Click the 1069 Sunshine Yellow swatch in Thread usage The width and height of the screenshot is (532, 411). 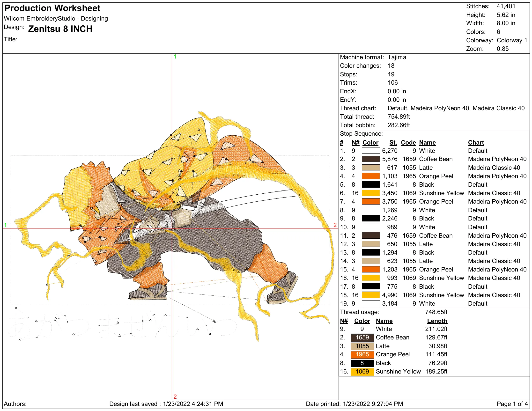tap(362, 372)
